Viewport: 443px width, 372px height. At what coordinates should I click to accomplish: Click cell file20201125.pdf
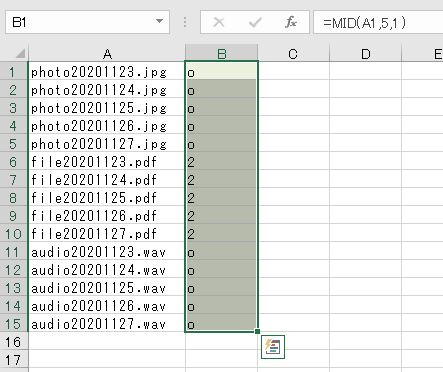click(x=107, y=198)
